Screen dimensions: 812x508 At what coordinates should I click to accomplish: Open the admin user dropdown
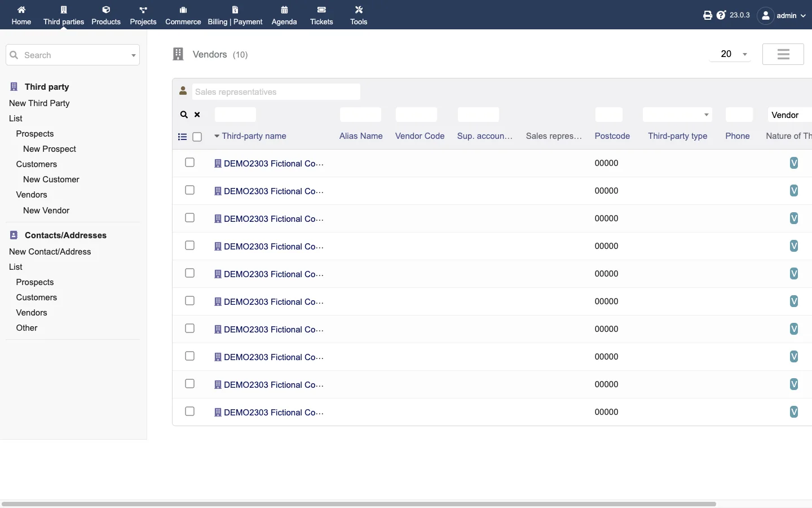[x=782, y=15]
